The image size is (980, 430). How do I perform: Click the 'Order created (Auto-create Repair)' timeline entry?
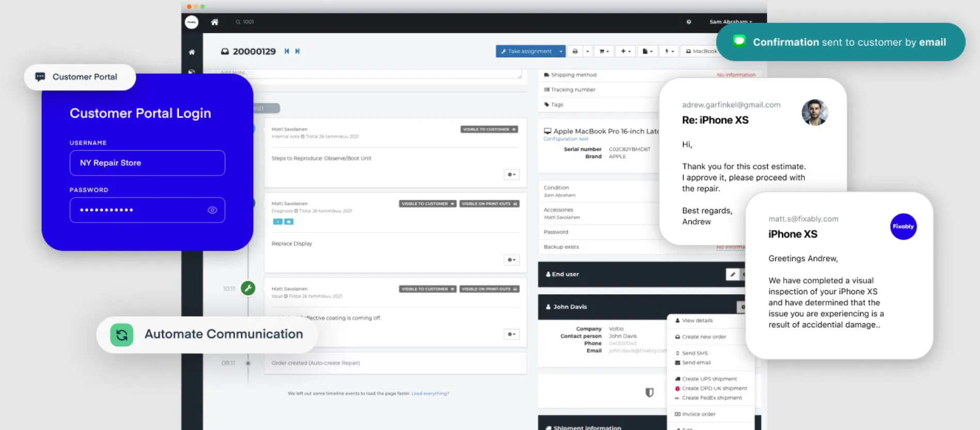coord(316,363)
